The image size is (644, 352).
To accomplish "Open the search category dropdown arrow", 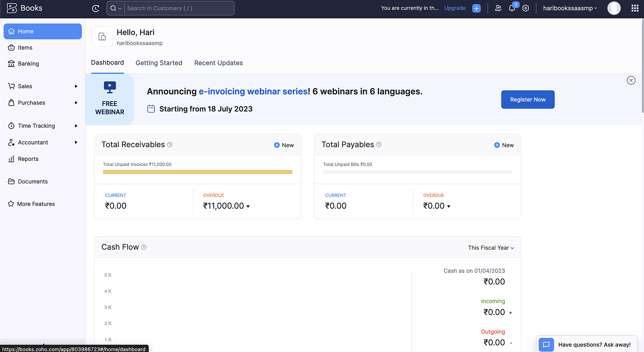I will (120, 9).
